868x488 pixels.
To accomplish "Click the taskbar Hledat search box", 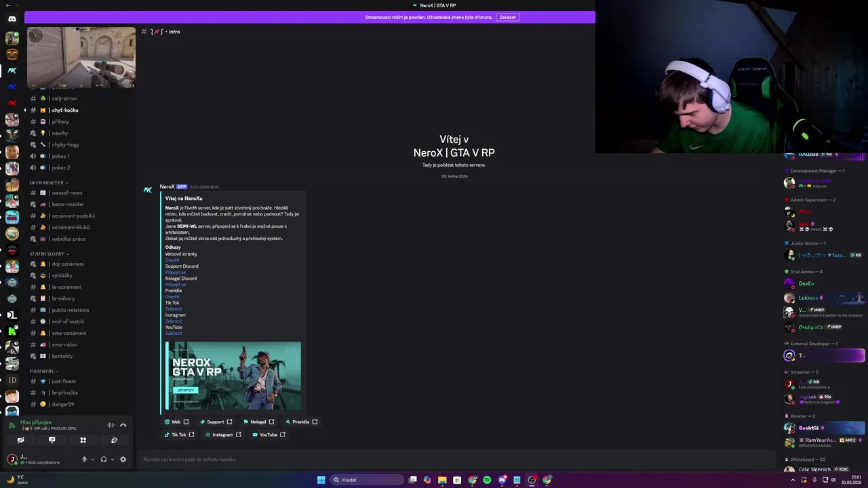I will [x=367, y=480].
